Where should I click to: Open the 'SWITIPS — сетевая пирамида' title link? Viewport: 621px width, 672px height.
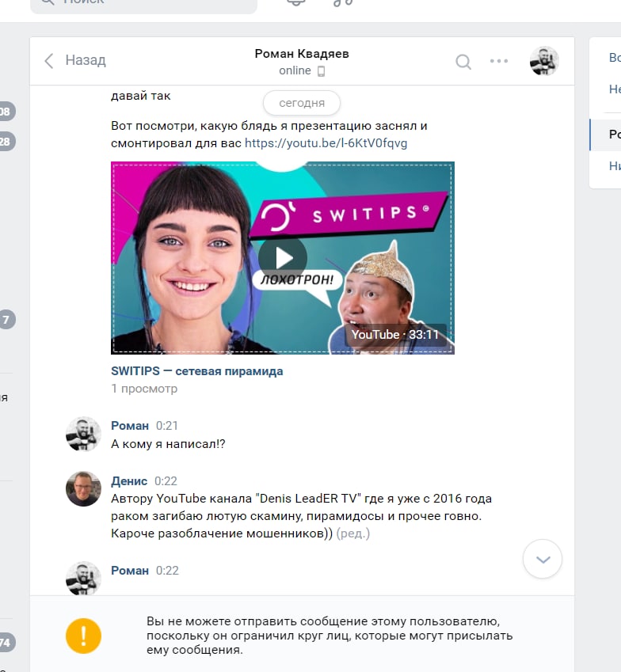[197, 371]
